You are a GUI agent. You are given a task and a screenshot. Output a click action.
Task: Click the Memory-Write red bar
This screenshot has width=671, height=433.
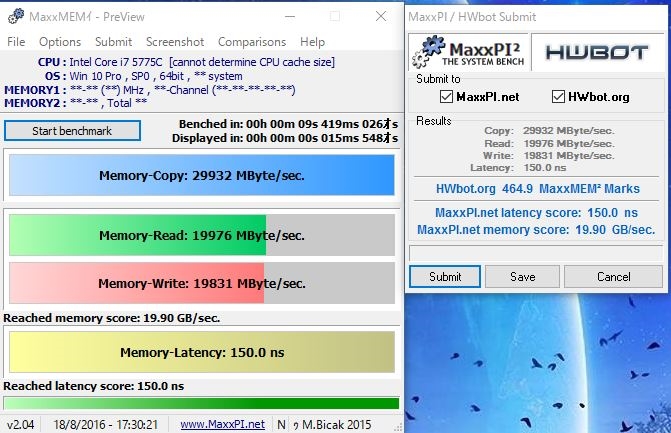pyautogui.click(x=202, y=283)
